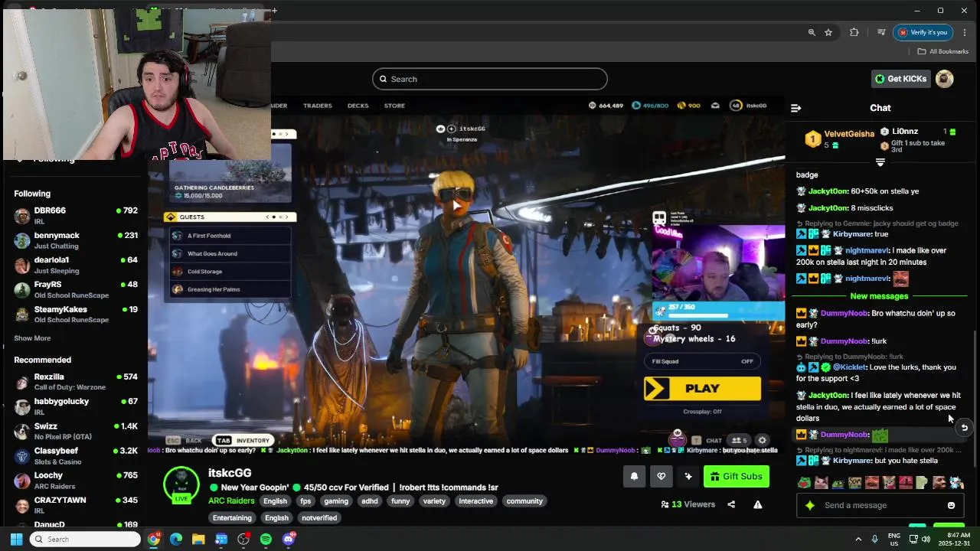The image size is (980, 551).
Task: Click the taskbar volume icon
Action: pyautogui.click(x=926, y=539)
